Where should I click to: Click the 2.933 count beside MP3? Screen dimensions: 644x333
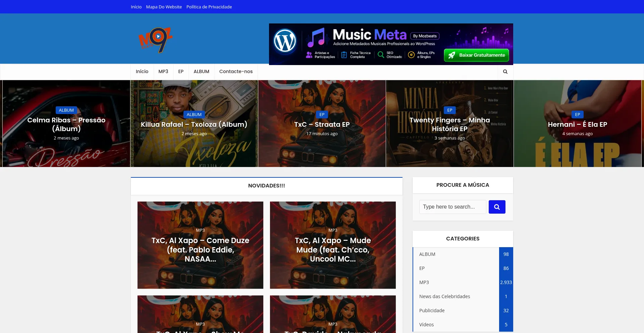pos(506,282)
